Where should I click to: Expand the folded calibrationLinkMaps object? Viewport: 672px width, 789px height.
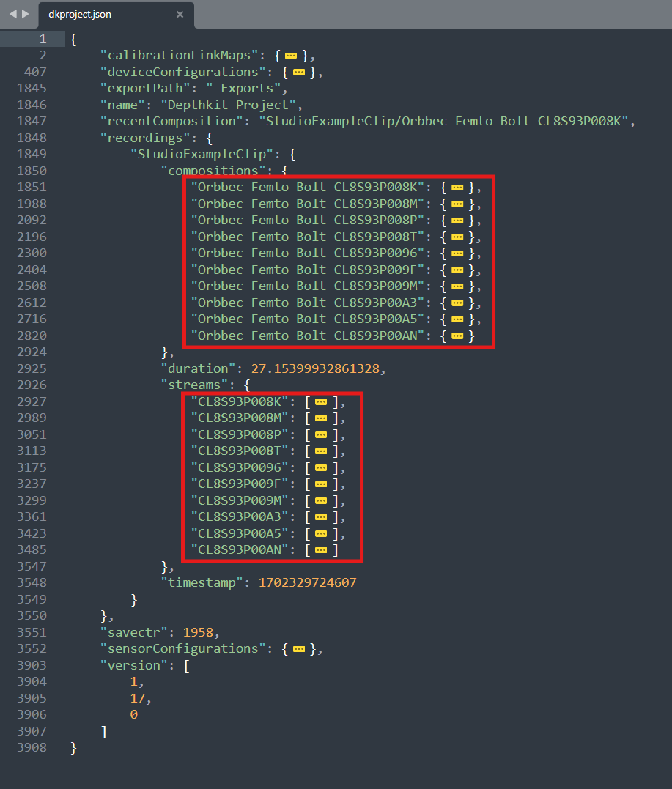[291, 56]
